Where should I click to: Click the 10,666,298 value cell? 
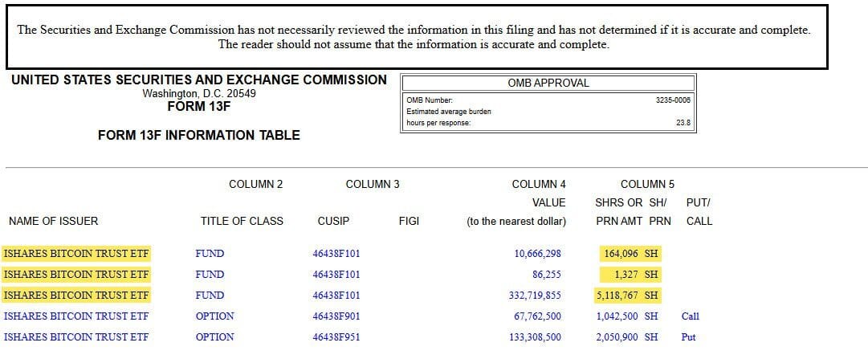tap(537, 254)
